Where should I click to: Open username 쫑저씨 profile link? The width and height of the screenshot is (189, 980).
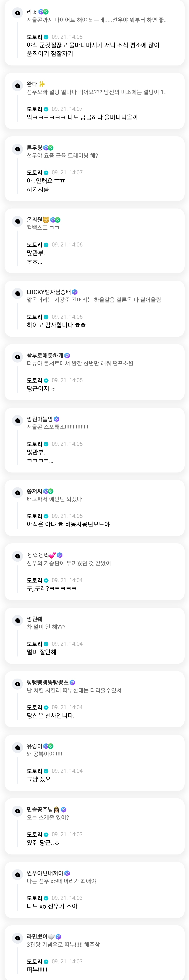point(34,491)
